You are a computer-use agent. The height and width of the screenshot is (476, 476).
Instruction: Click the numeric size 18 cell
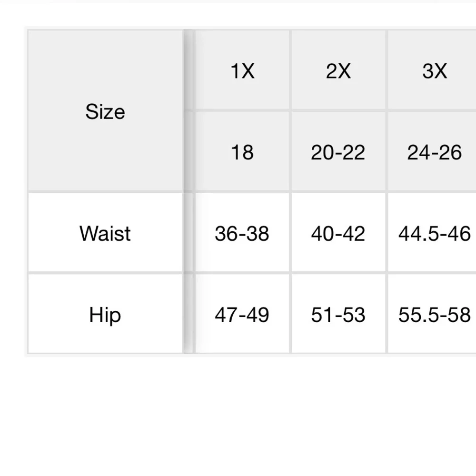(x=242, y=152)
